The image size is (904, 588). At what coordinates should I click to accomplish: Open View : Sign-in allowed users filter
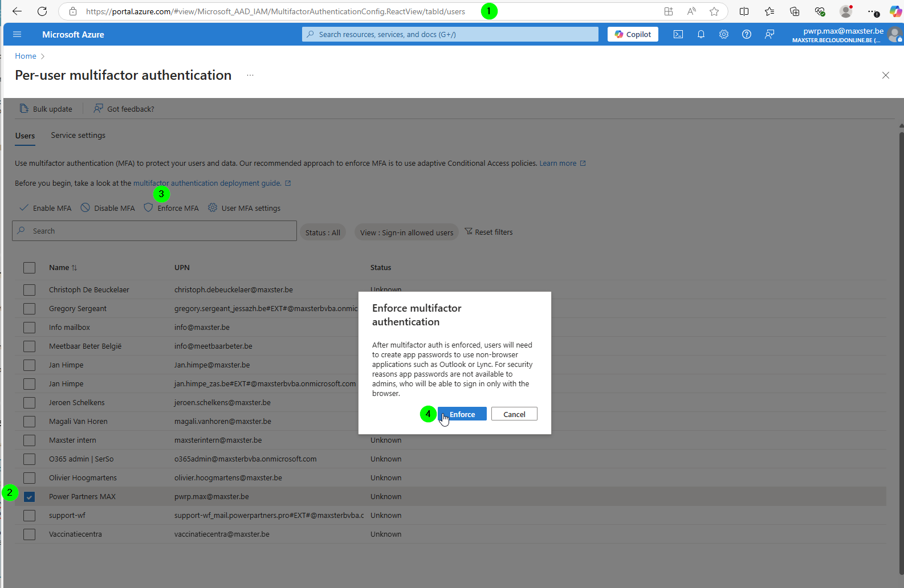tap(406, 232)
